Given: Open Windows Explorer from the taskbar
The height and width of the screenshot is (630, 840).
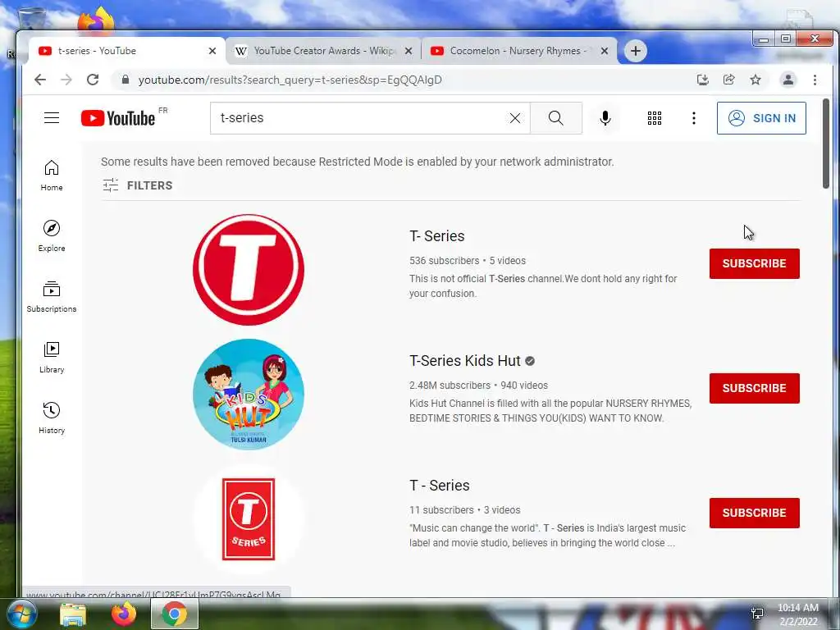Looking at the screenshot, I should click(x=73, y=614).
